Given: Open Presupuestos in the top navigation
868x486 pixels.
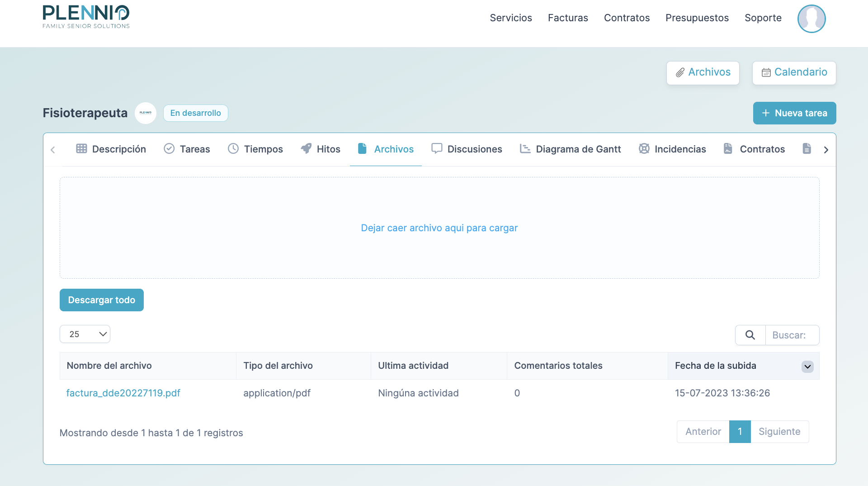Looking at the screenshot, I should tap(697, 18).
